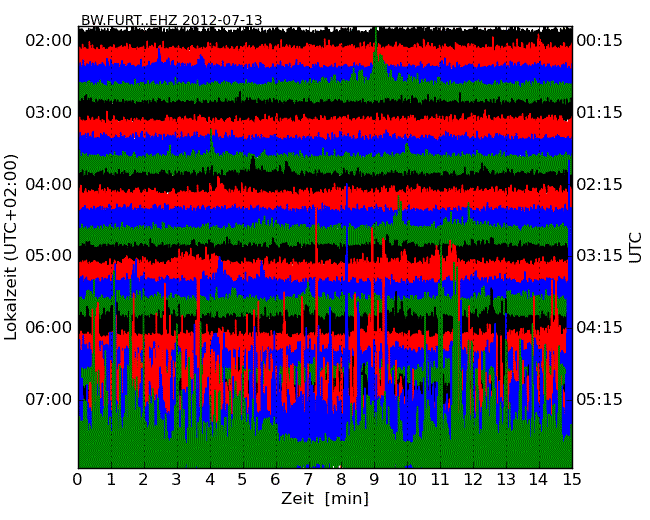Image resolution: width=650 pixels, height=520 pixels.
Task: Click x-axis tick label 9
Action: click(x=374, y=479)
